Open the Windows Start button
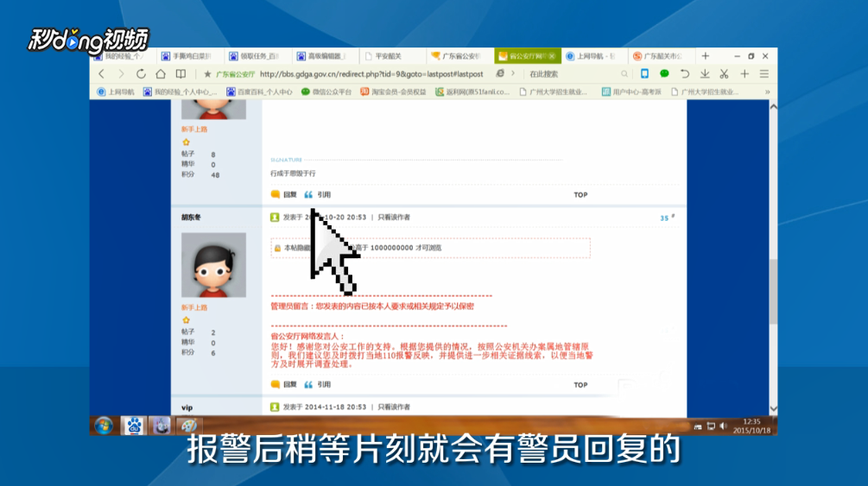 pyautogui.click(x=104, y=426)
